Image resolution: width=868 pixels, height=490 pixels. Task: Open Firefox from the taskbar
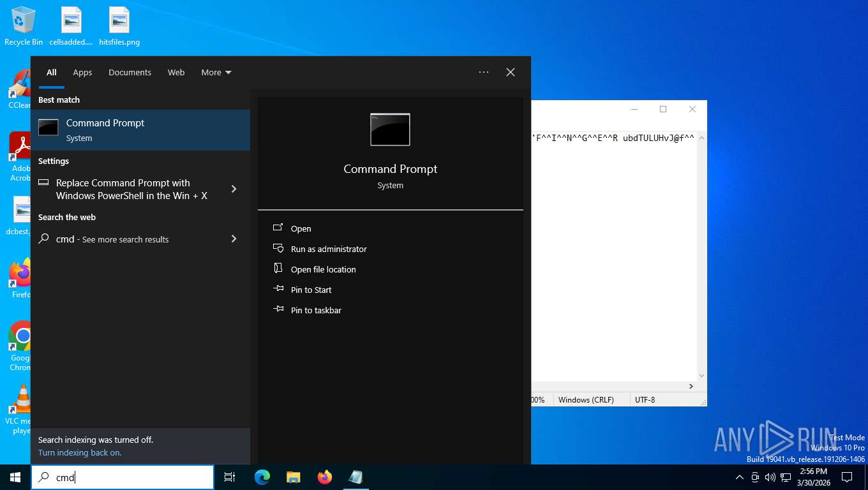point(325,477)
